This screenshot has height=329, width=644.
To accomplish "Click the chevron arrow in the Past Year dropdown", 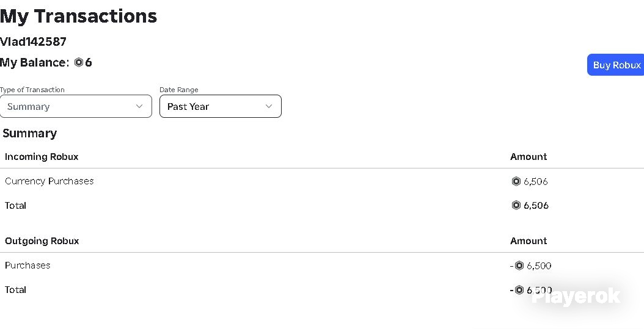I will coord(269,106).
